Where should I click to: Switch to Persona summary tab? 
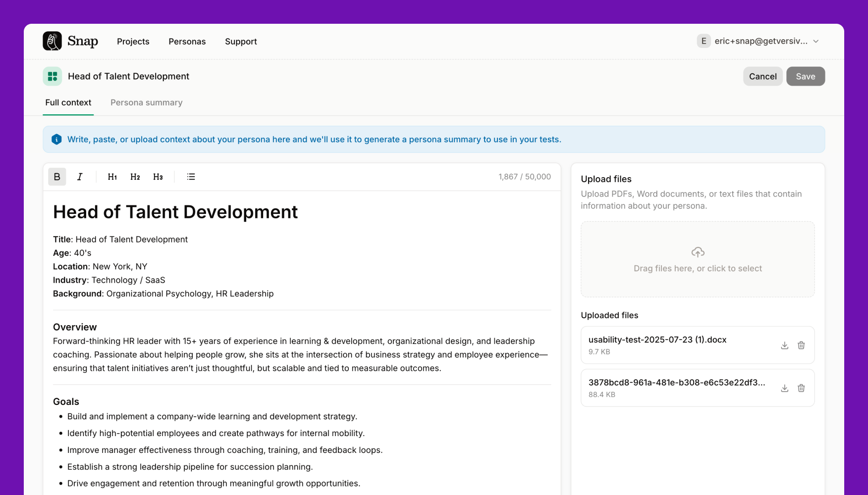(146, 102)
